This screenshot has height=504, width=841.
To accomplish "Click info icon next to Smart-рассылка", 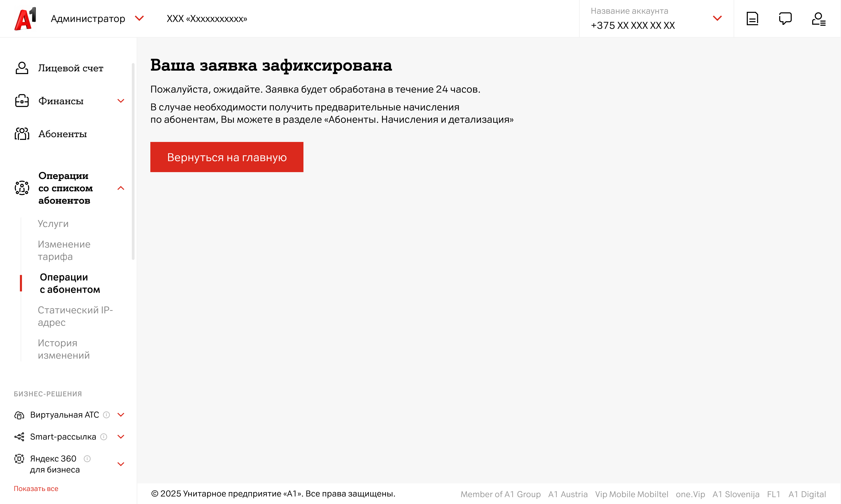I will click(x=104, y=437).
